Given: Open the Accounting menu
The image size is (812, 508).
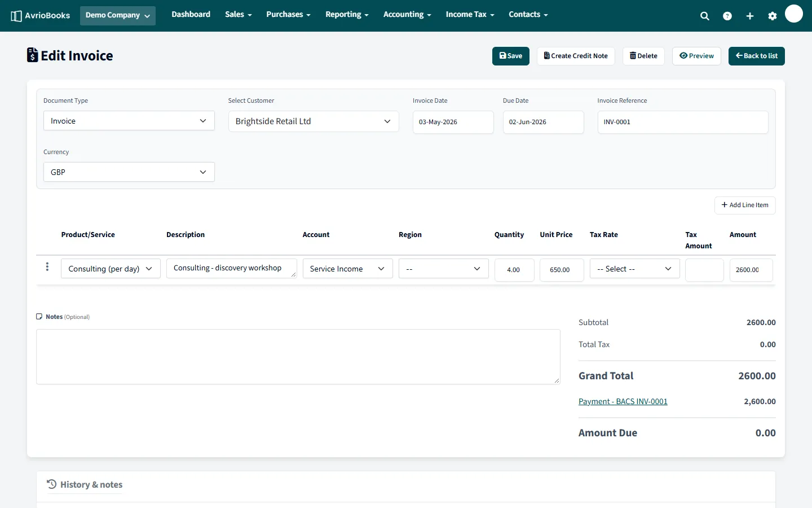Looking at the screenshot, I should (x=407, y=15).
